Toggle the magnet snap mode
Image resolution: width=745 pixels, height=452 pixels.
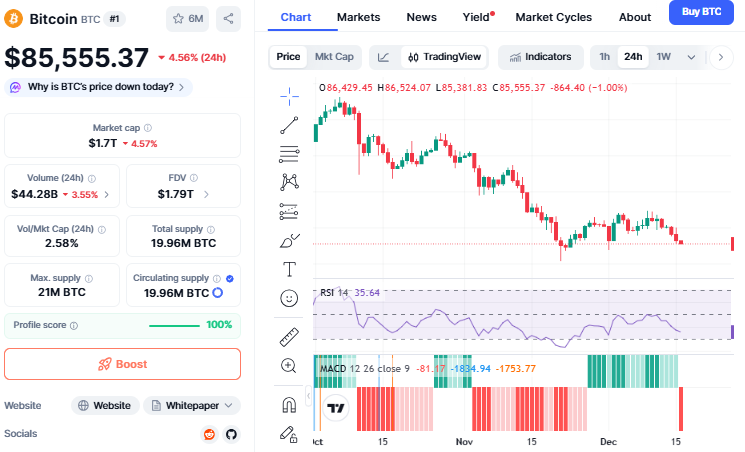tap(290, 405)
